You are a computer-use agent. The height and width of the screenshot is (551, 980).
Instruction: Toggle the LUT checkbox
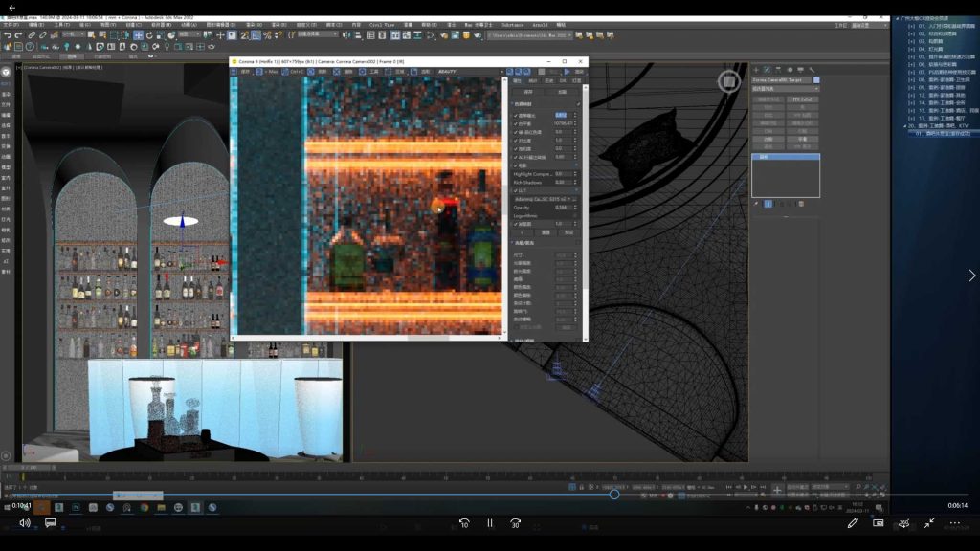tap(516, 190)
